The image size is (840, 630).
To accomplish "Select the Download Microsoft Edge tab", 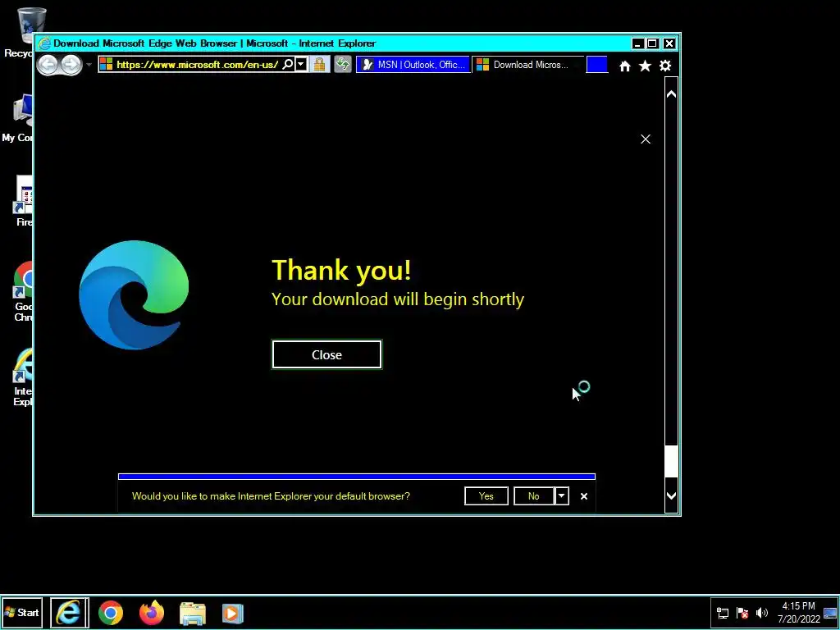I will [x=527, y=65].
